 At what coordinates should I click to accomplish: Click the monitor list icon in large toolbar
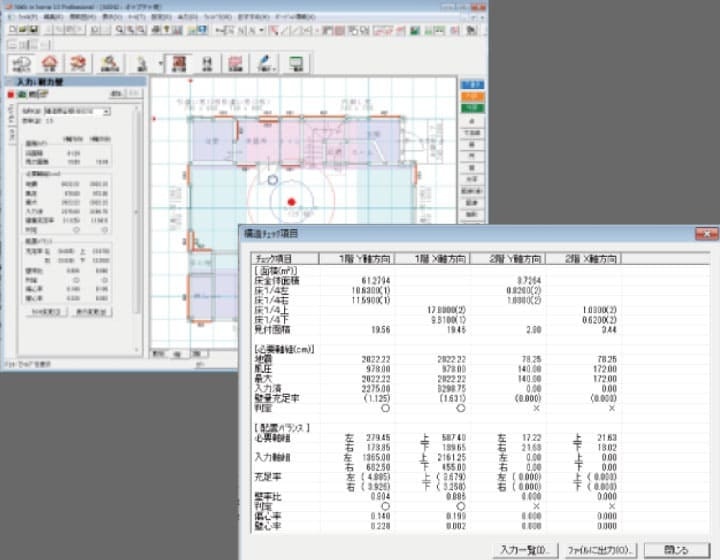tap(297, 63)
